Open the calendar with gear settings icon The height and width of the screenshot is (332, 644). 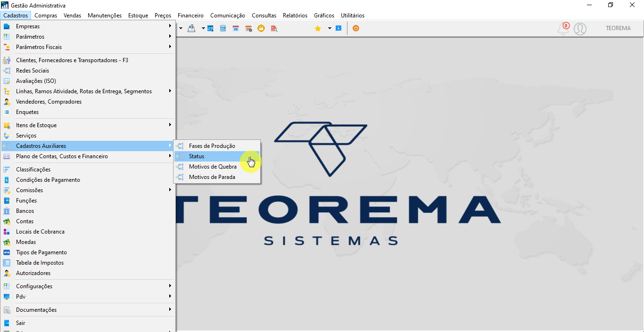point(248,28)
